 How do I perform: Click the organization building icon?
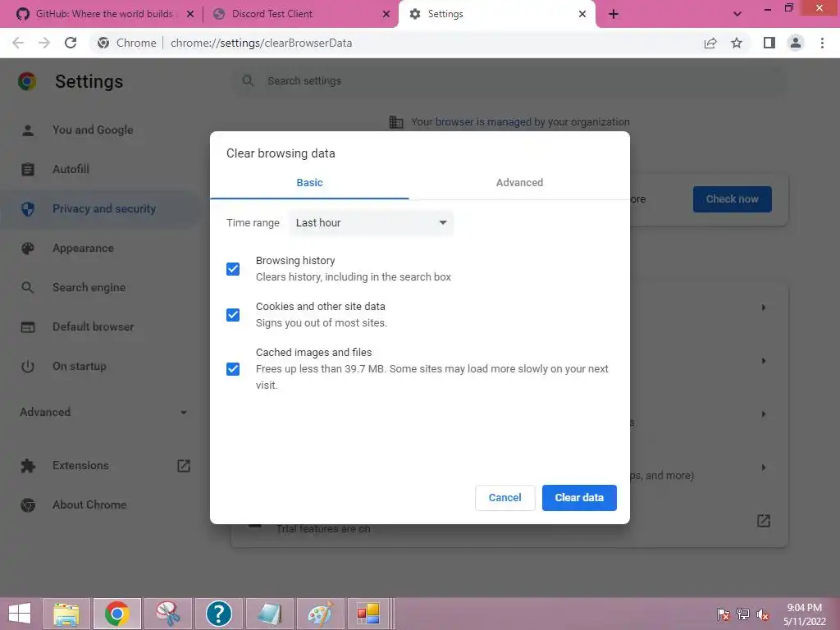tap(396, 122)
